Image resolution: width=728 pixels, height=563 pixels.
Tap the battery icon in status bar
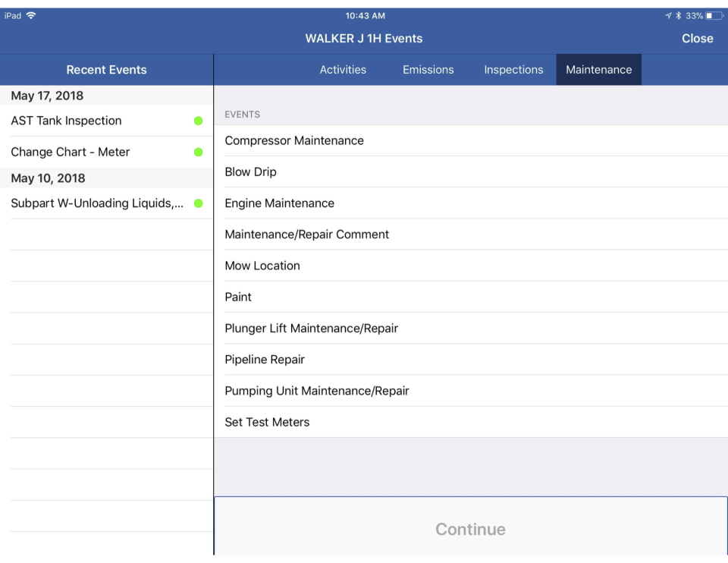[714, 16]
